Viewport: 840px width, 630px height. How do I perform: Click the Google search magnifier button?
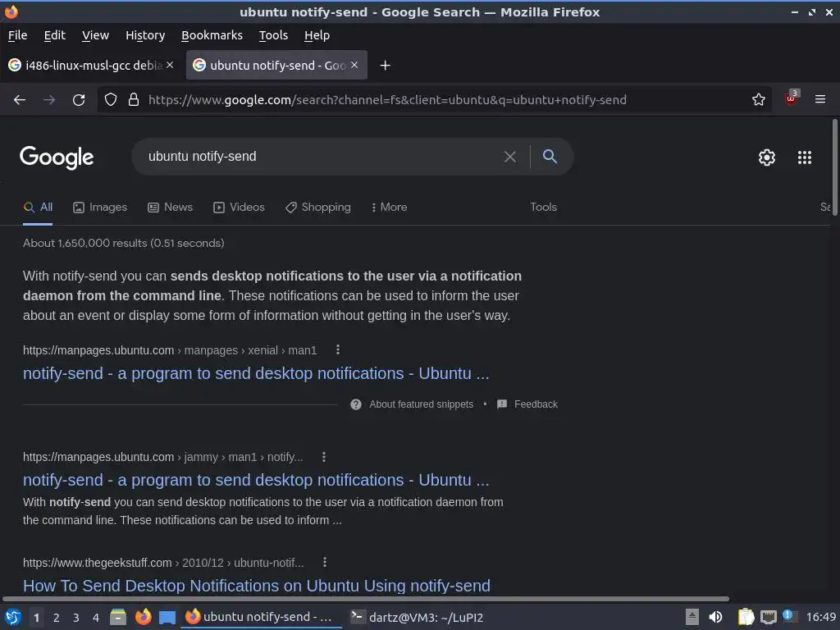550,157
